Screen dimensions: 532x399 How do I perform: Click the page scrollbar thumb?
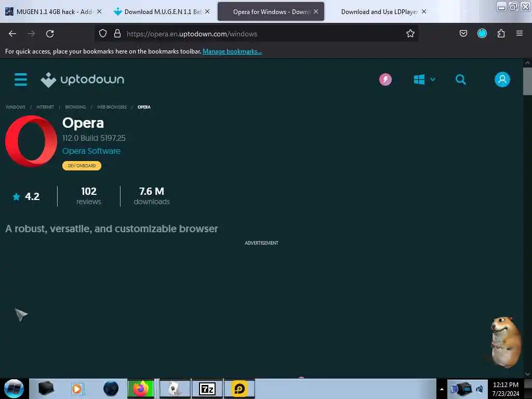coord(527,82)
